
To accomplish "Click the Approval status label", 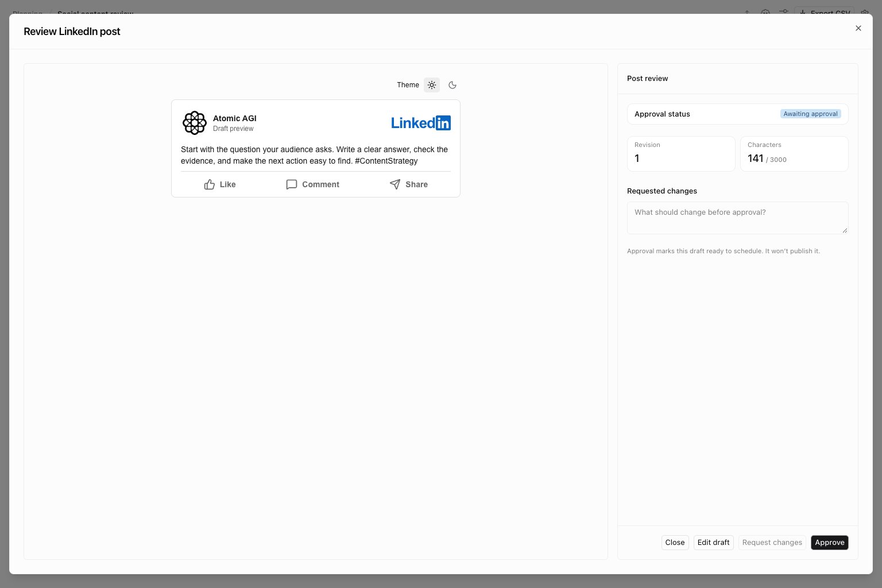I will (662, 114).
